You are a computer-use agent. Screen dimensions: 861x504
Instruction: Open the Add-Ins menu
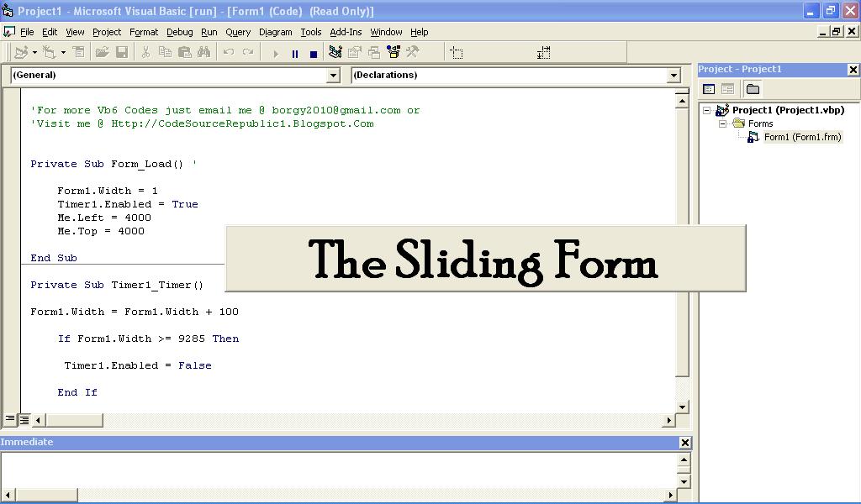coord(346,32)
